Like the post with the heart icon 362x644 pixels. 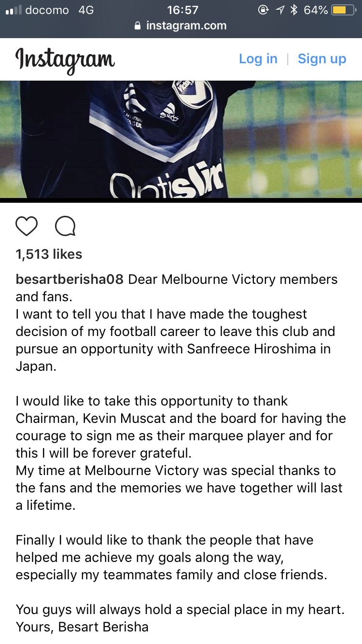[x=27, y=226]
